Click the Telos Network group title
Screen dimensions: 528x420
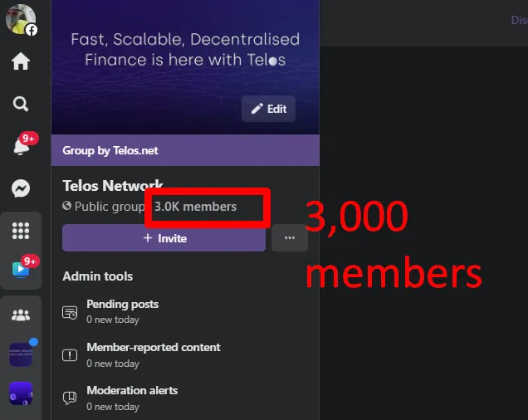[113, 186]
